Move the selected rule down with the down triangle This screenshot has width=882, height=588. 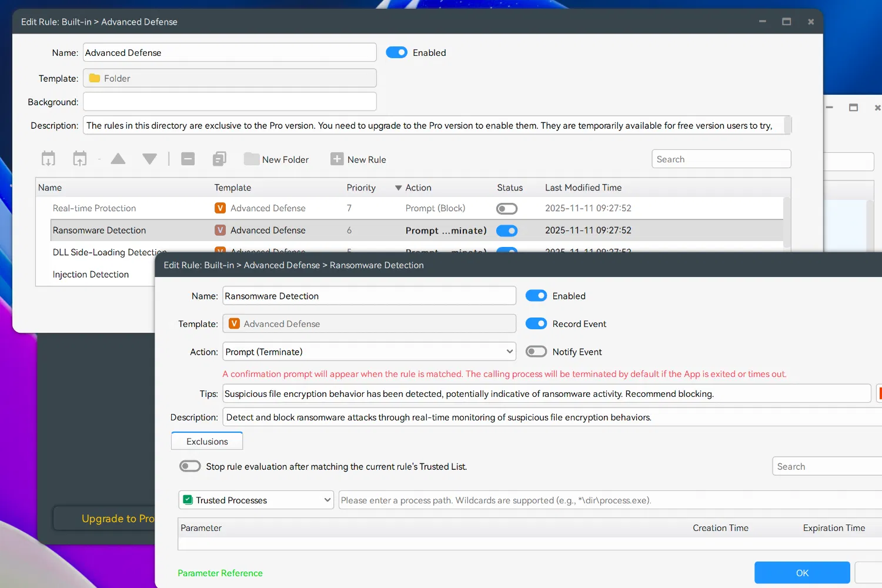coord(149,159)
